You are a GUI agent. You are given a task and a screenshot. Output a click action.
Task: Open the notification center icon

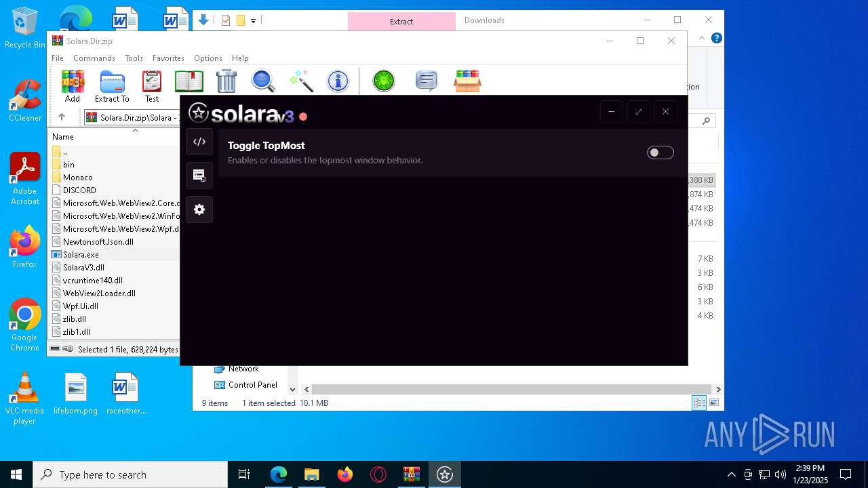pyautogui.click(x=846, y=474)
